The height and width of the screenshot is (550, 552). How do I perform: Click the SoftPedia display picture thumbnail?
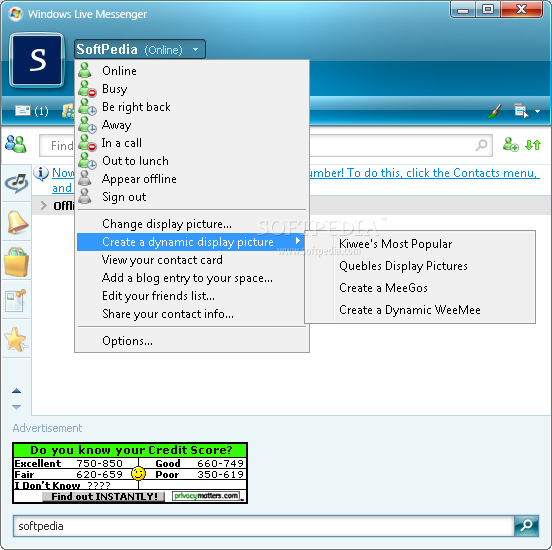tap(38, 60)
